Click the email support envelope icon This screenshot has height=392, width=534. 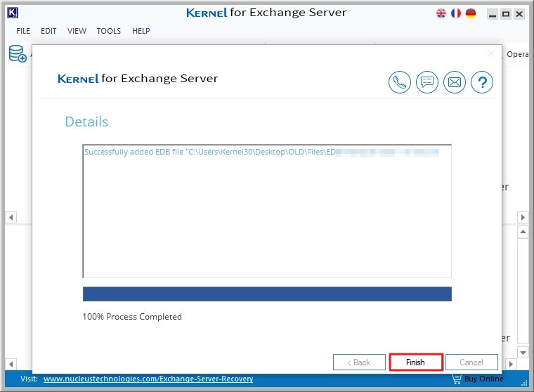pos(455,82)
